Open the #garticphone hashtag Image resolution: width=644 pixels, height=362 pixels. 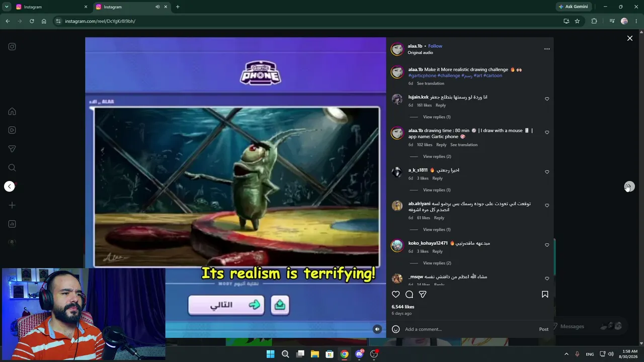[x=422, y=76]
